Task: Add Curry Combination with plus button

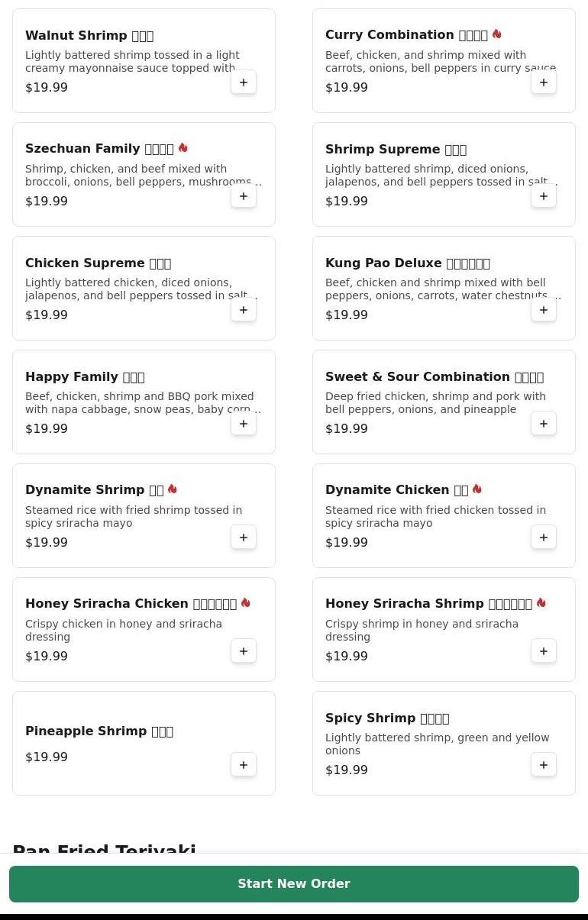Action: 544,82
